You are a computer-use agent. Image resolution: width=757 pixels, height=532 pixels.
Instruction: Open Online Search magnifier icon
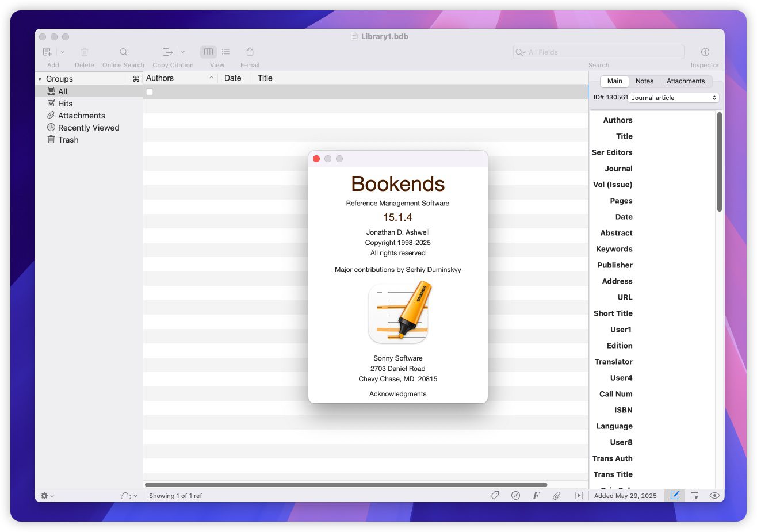click(123, 52)
